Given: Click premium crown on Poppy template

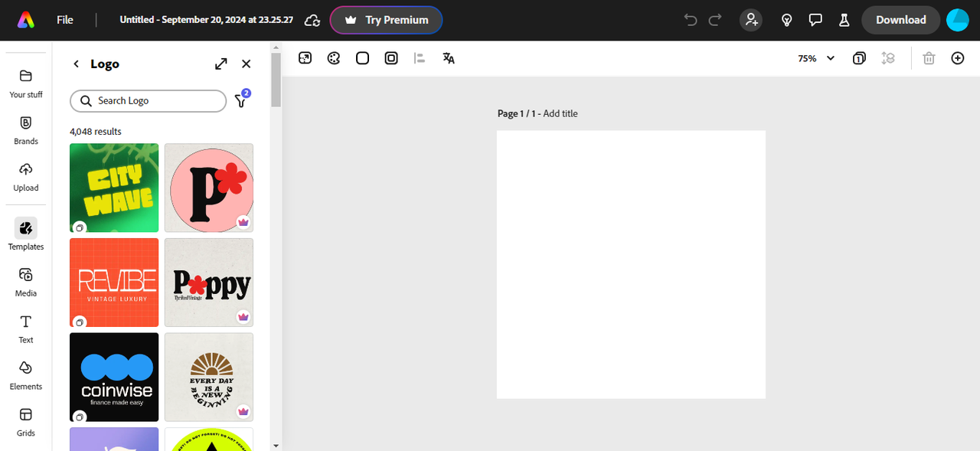Looking at the screenshot, I should (x=243, y=317).
